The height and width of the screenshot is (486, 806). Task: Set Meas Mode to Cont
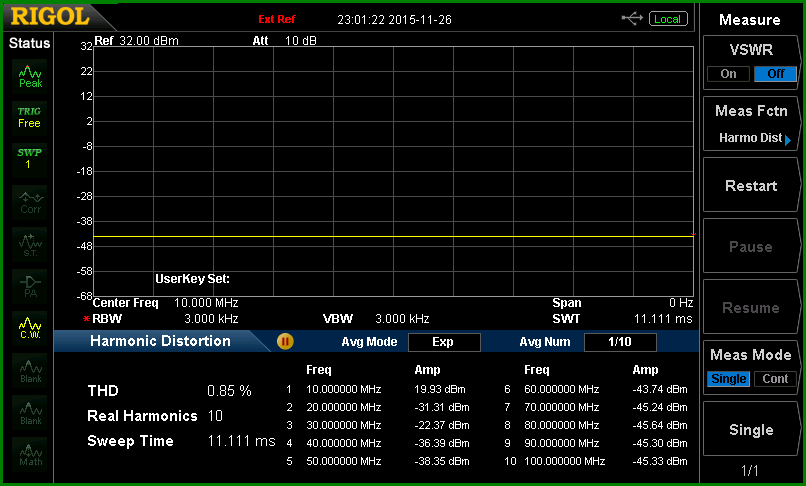pyautogui.click(x=775, y=379)
